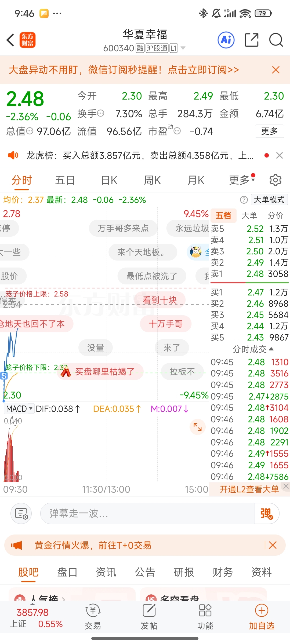Tap the share/export icon
Viewport: 290px width, 644px height.
tap(252, 40)
